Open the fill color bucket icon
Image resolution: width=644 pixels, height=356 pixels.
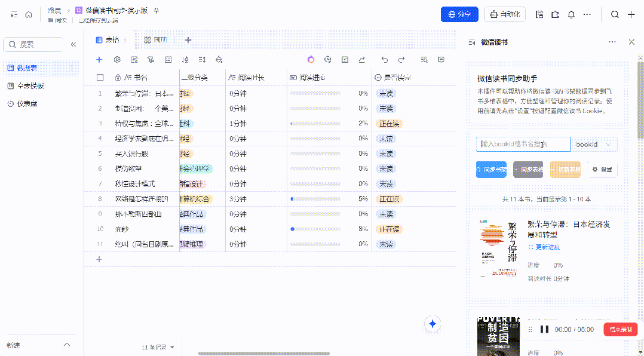(x=219, y=60)
